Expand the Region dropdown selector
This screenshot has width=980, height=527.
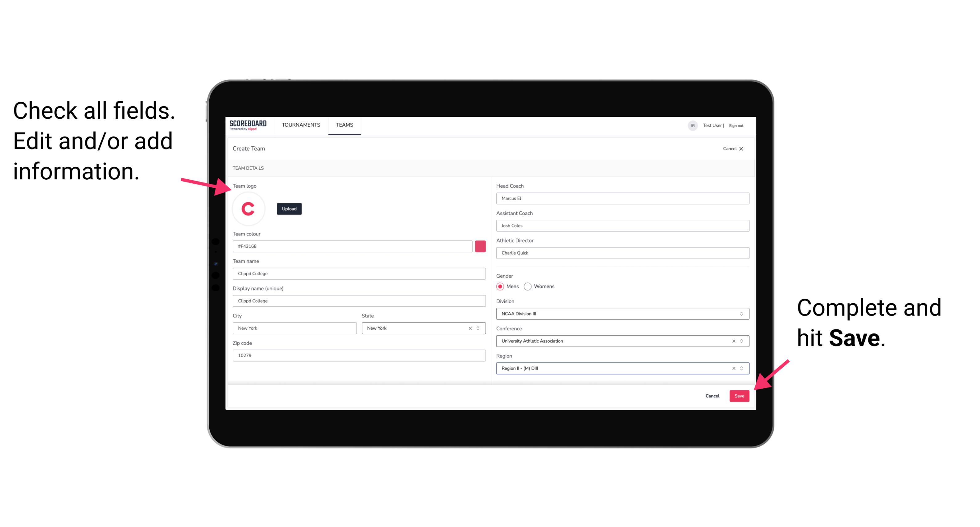(742, 368)
